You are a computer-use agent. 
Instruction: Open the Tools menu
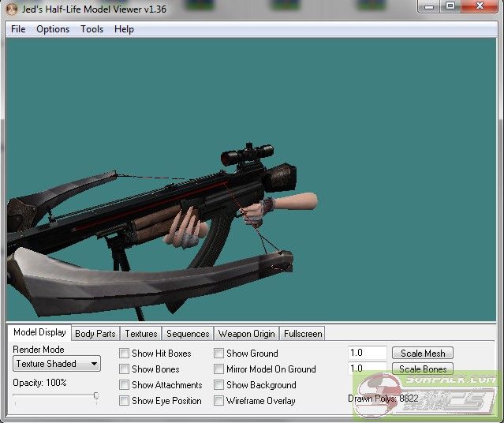coord(91,29)
